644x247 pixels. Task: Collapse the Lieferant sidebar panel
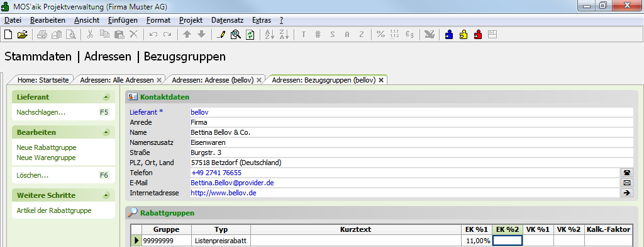click(x=106, y=97)
